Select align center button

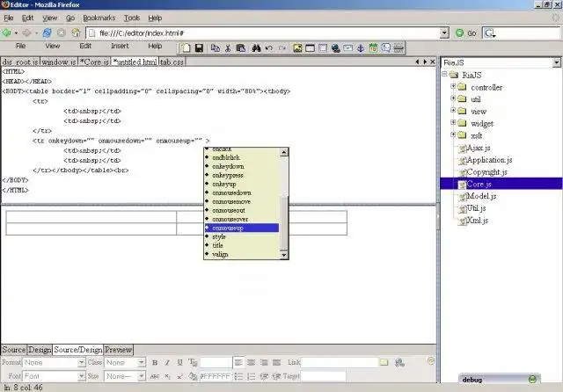251,363
